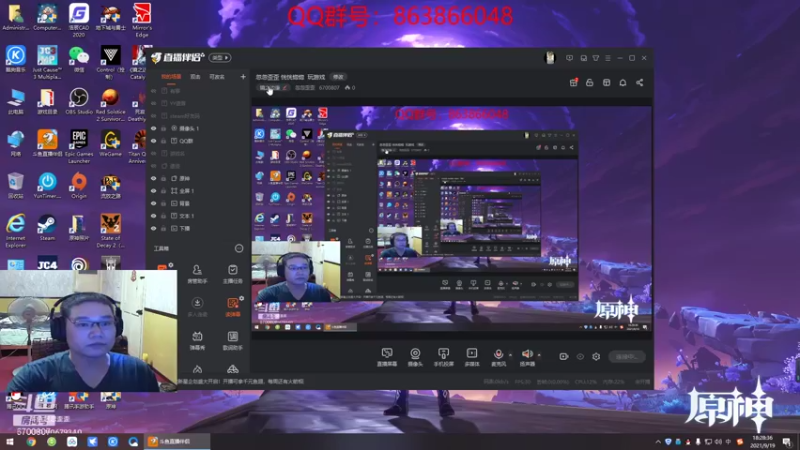Switch to the second scenes tab
800x450 pixels.
pyautogui.click(x=195, y=77)
